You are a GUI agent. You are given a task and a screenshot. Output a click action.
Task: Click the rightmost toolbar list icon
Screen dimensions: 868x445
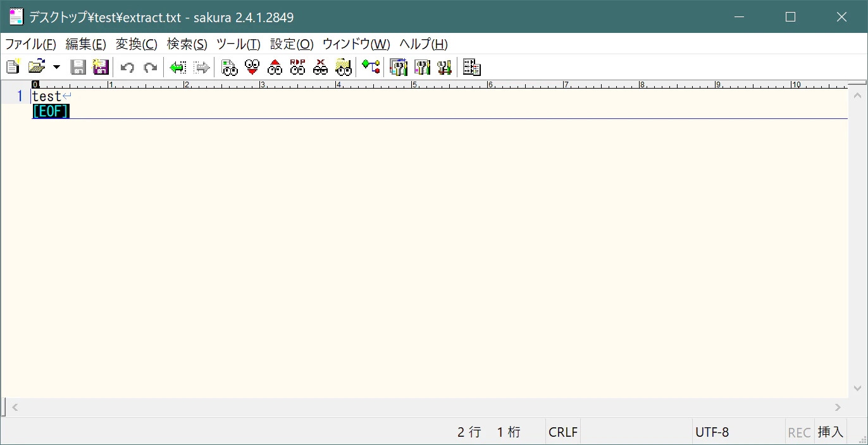(x=472, y=67)
